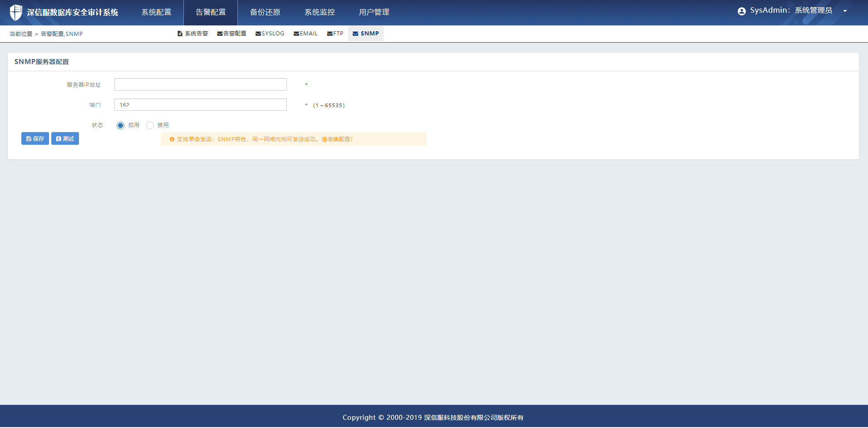Click the SYSLOG envelope icon
This screenshot has height=428, width=868.
click(x=258, y=34)
